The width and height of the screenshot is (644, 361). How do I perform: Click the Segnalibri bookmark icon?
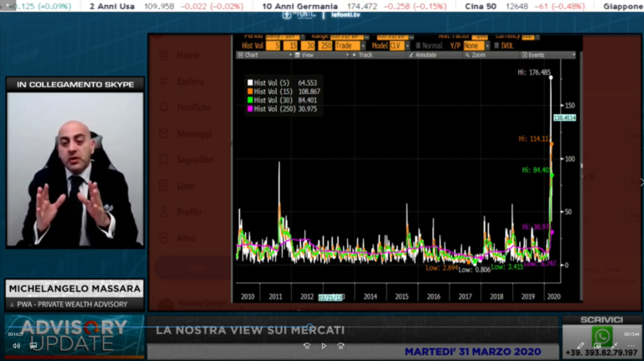(x=164, y=160)
